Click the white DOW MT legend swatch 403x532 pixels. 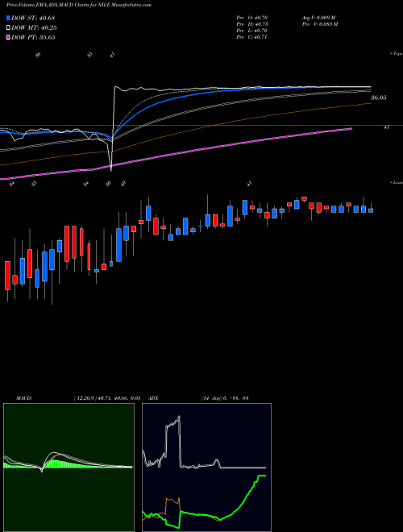click(9, 28)
